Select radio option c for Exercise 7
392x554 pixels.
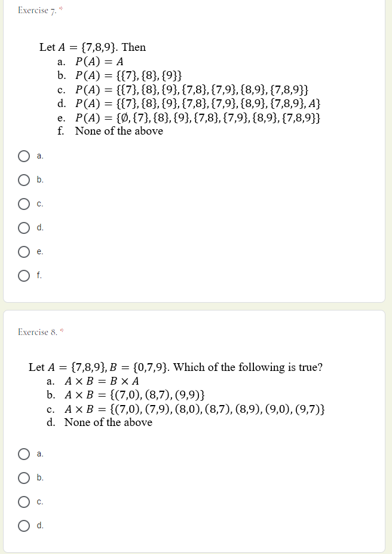click(x=23, y=204)
